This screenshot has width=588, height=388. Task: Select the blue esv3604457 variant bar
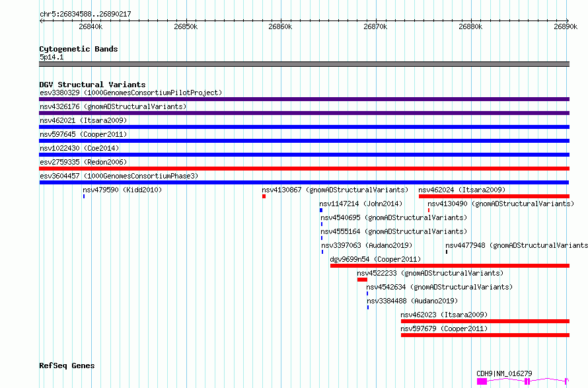(304, 182)
